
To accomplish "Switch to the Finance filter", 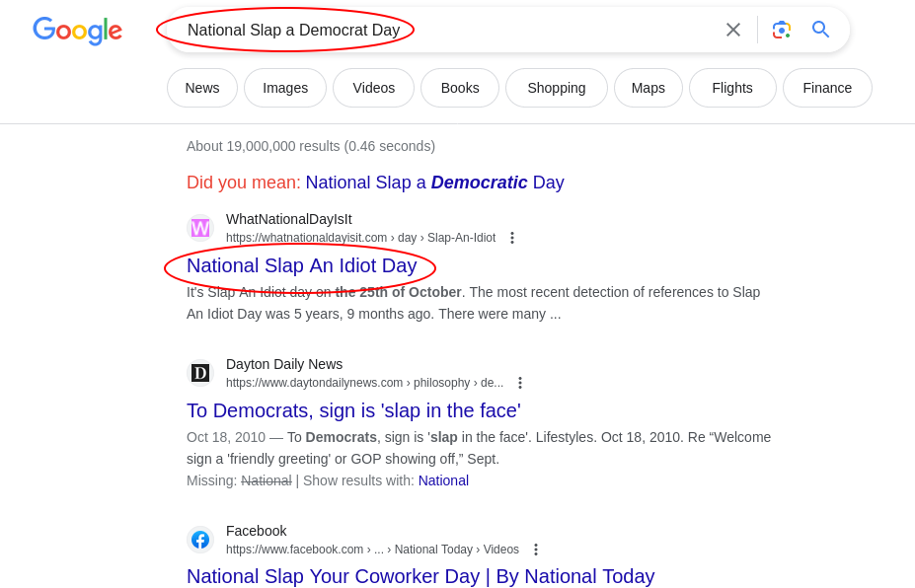I will coord(827,88).
